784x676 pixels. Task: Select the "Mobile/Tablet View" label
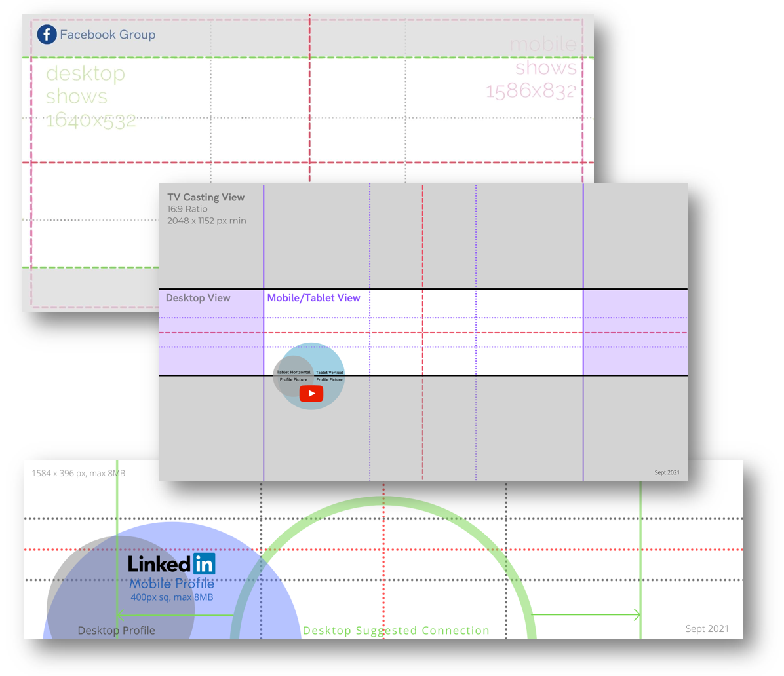(313, 298)
